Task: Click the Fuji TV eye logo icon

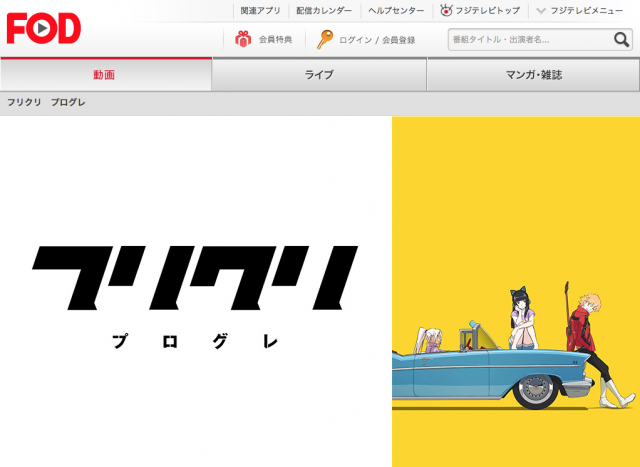Action: click(446, 10)
